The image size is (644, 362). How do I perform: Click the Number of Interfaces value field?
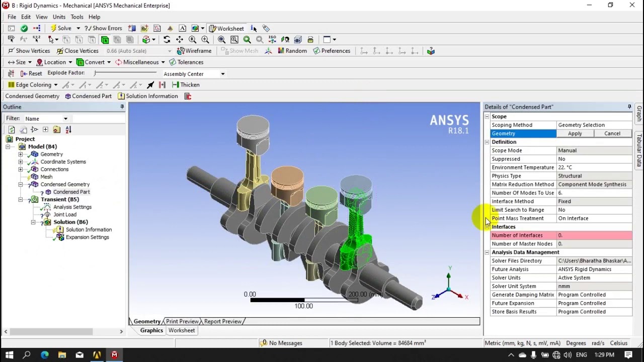point(594,235)
